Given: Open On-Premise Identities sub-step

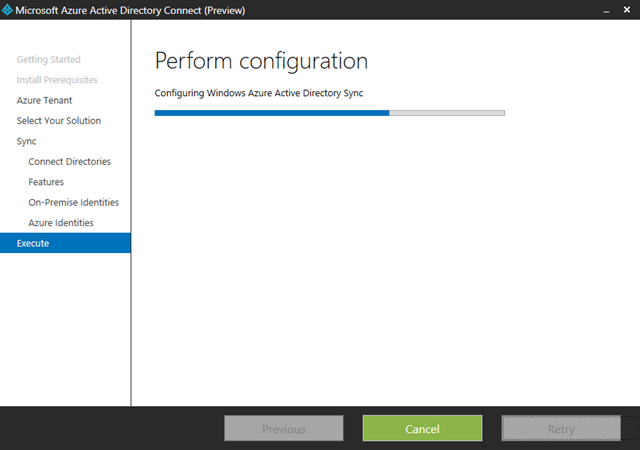Looking at the screenshot, I should click(x=73, y=203).
